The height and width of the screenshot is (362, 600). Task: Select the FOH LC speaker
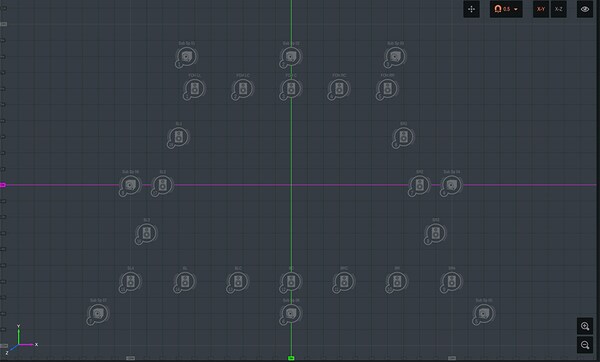tap(243, 89)
